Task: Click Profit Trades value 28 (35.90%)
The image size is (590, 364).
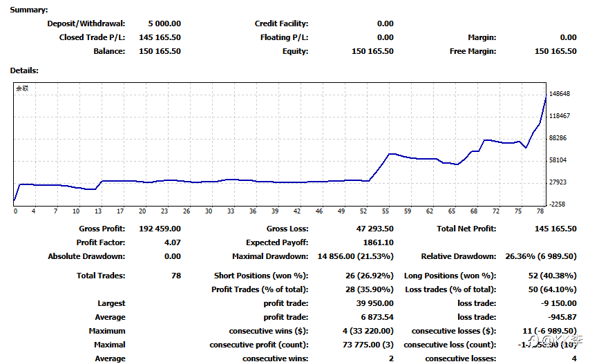Action: point(370,289)
